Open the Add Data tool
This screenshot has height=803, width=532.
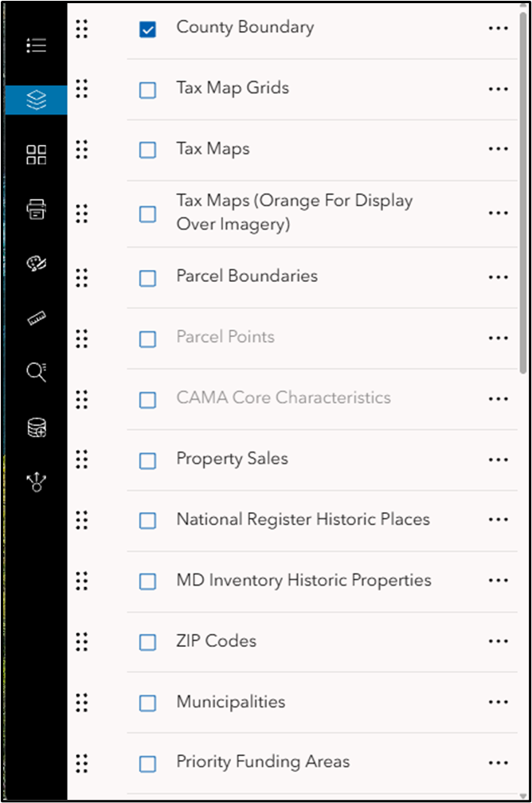pyautogui.click(x=35, y=427)
